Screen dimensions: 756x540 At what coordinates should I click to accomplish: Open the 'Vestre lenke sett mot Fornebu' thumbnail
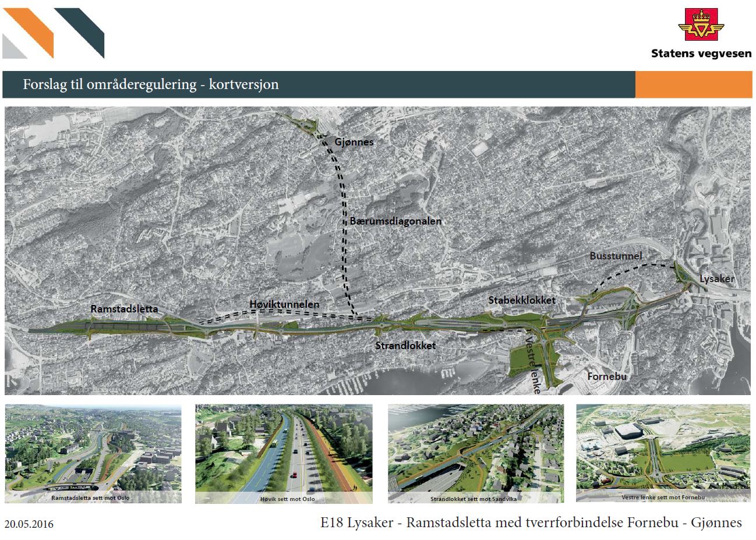click(663, 453)
